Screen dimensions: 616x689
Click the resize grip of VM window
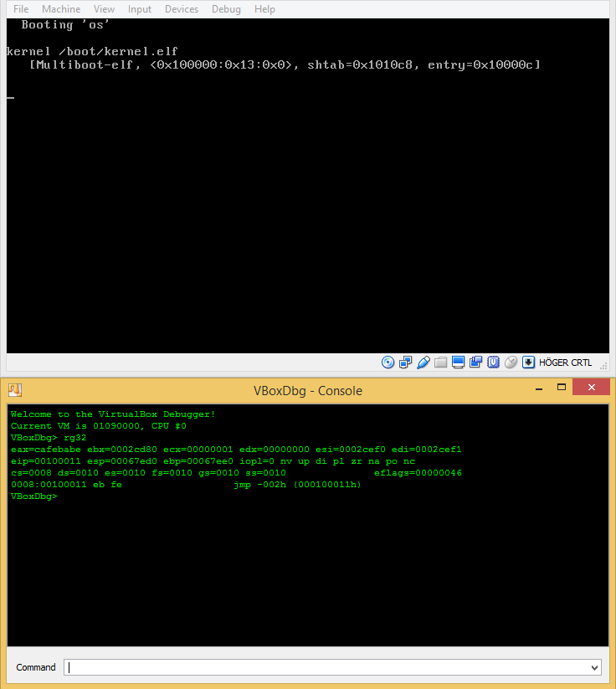click(x=603, y=366)
